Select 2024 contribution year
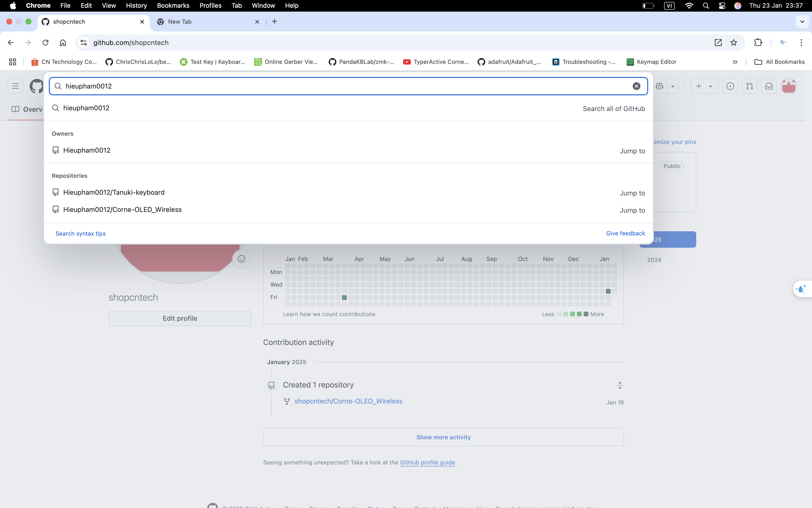This screenshot has height=508, width=812. point(654,260)
